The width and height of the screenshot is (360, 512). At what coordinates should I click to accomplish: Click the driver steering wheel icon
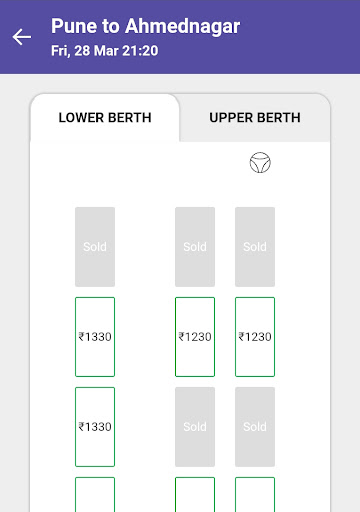click(260, 163)
